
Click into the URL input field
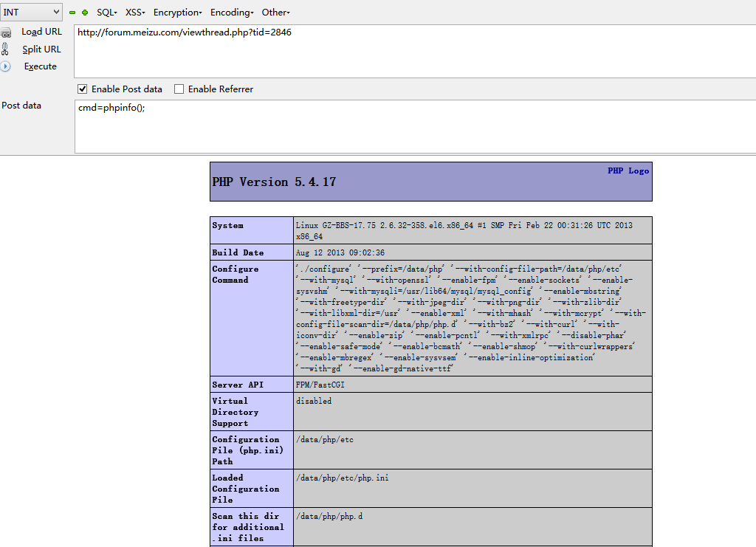coord(415,51)
